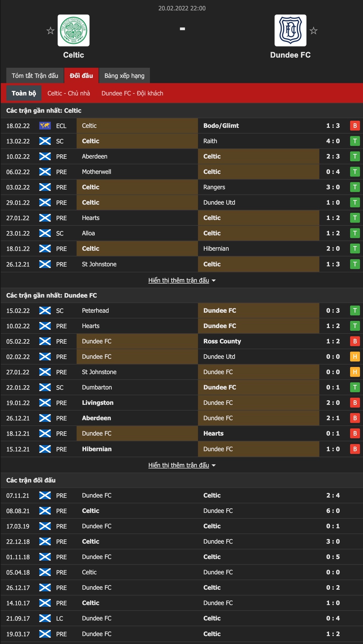
Task: Select Raith team name on 13.02.22
Action: (x=210, y=141)
